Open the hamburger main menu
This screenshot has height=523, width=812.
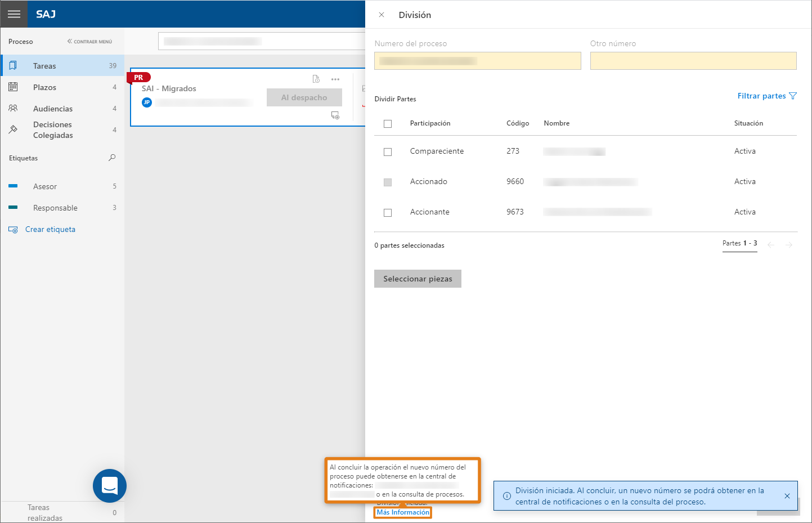point(14,14)
